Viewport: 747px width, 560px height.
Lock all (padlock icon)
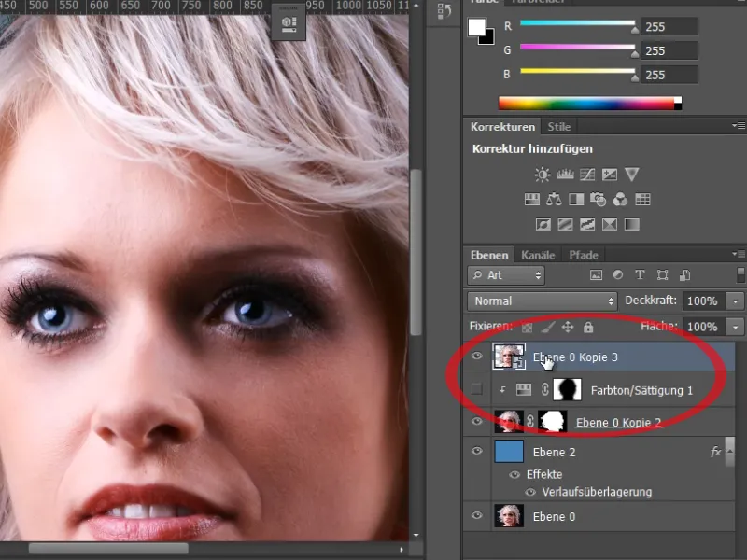pos(588,328)
